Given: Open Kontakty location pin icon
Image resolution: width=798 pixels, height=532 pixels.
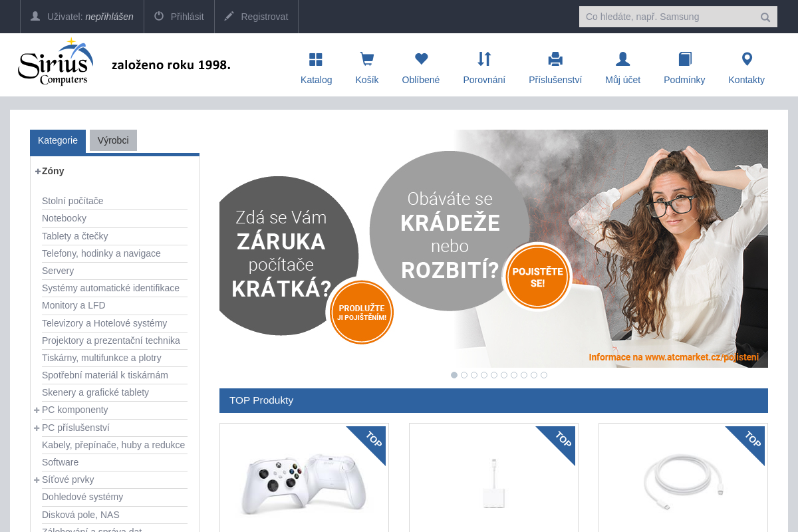Looking at the screenshot, I should [746, 59].
